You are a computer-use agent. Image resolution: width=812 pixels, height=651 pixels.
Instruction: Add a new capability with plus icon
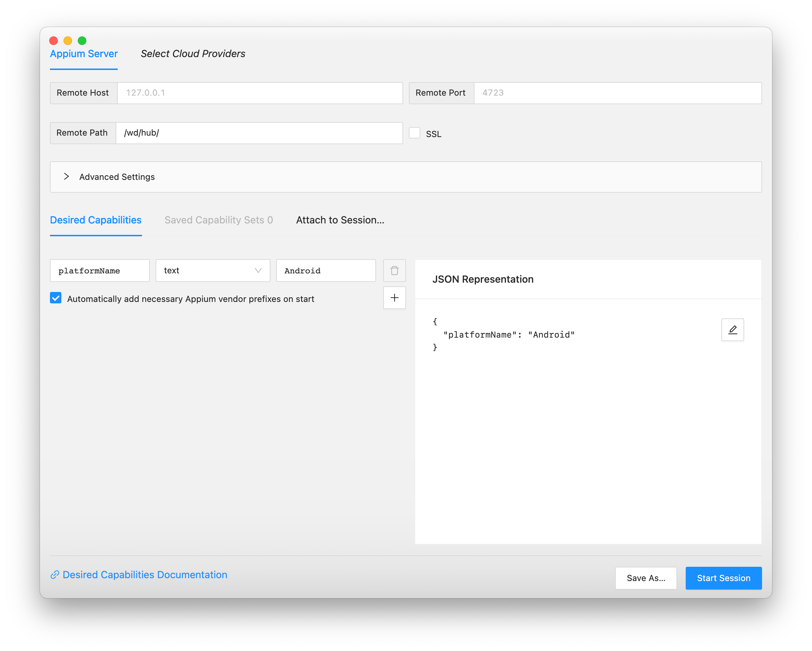[394, 298]
